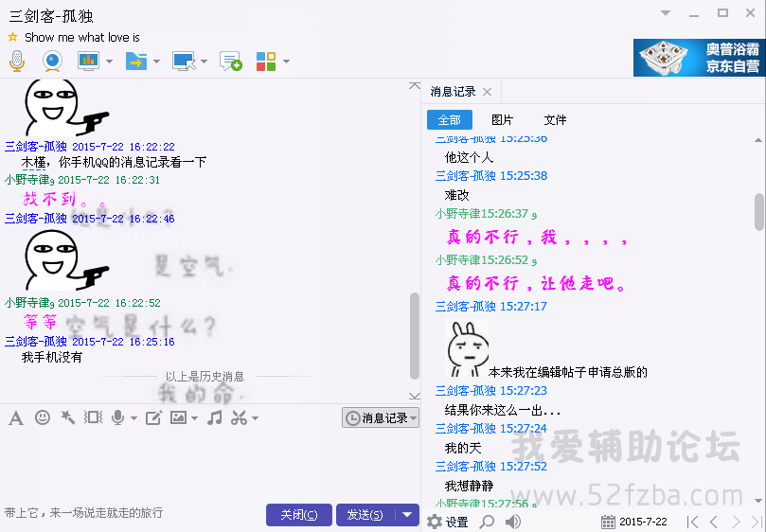This screenshot has width=766, height=532.
Task: Click the create discussion group icon
Action: point(230,61)
